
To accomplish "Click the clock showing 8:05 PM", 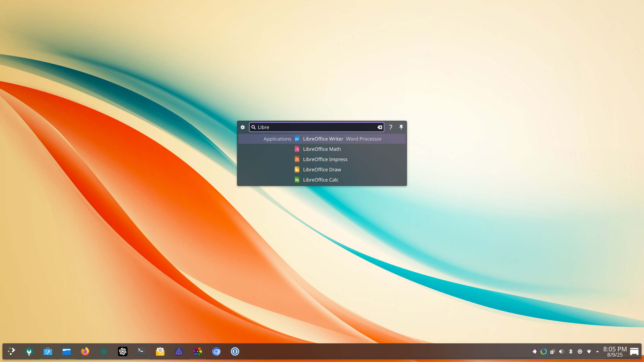I will click(x=615, y=351).
